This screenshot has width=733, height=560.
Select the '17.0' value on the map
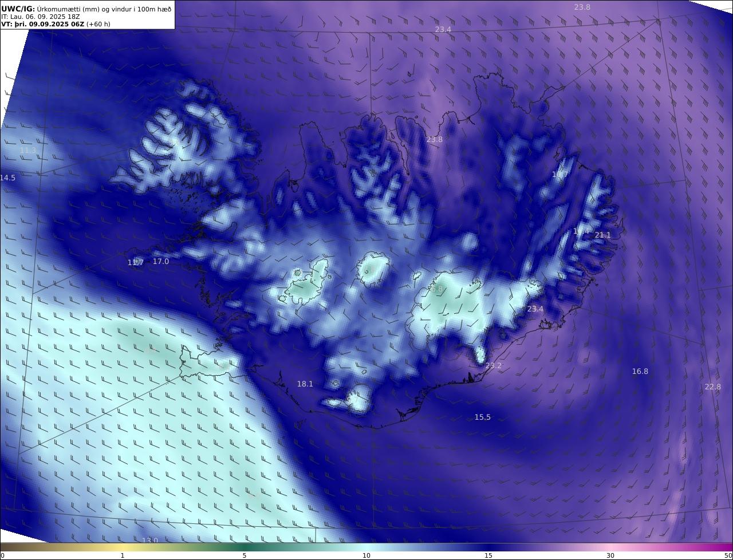tap(161, 262)
